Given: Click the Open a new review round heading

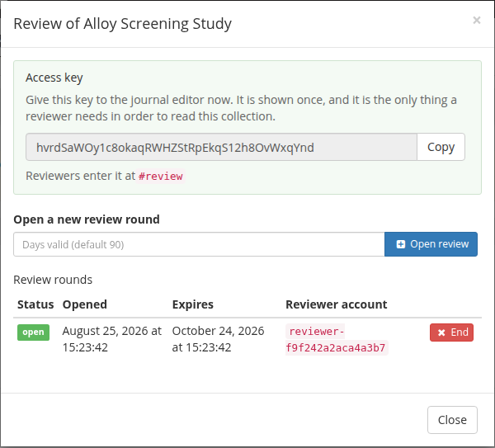Looking at the screenshot, I should 87,219.
